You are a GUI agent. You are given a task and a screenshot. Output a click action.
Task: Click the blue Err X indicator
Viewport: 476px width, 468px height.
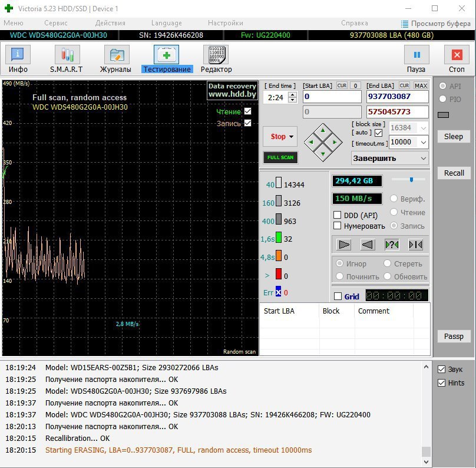tap(279, 292)
